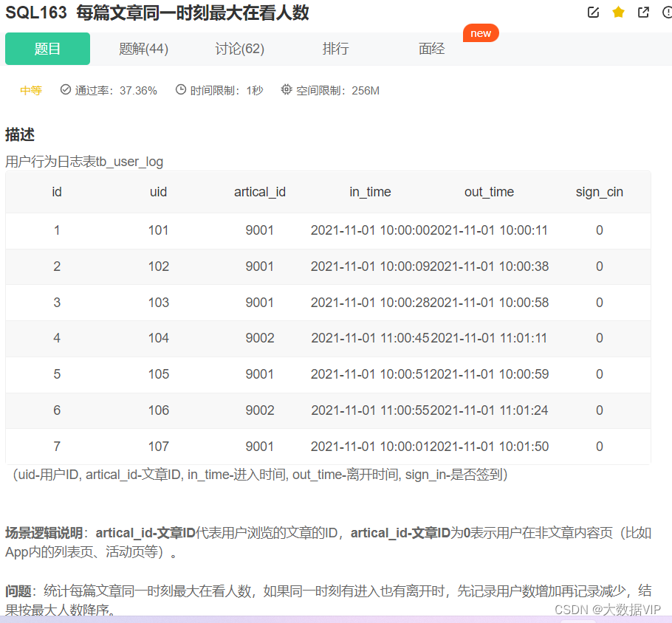
Task: Click artical_id 9001 in row 1
Action: click(x=260, y=230)
